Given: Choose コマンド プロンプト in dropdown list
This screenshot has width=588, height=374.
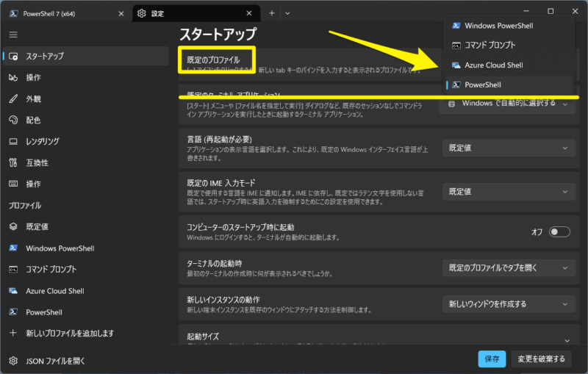Looking at the screenshot, I should tap(509, 46).
